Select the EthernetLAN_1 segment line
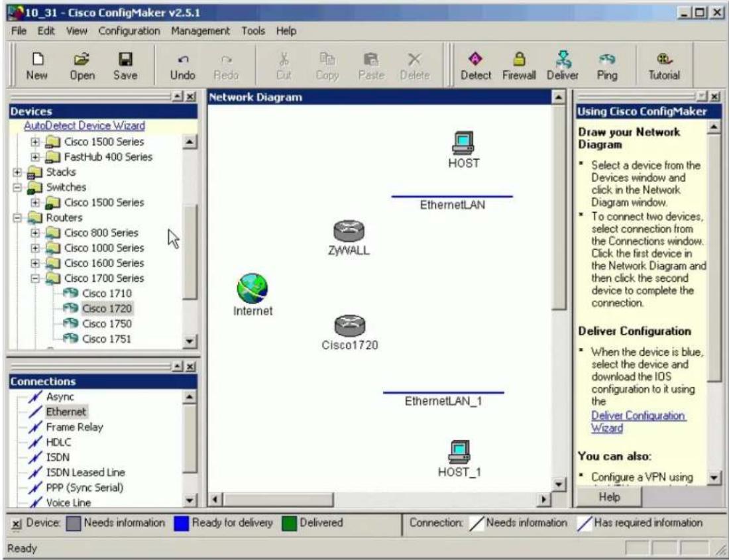The height and width of the screenshot is (560, 729). pyautogui.click(x=443, y=393)
